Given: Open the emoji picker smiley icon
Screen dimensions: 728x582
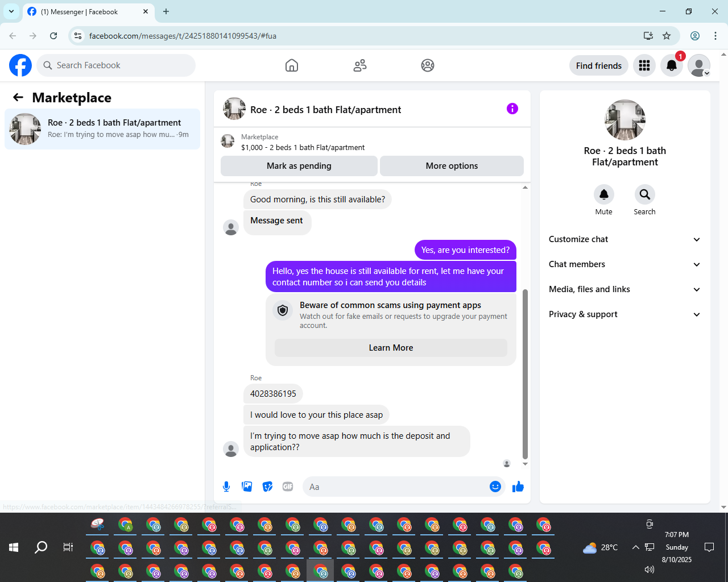Looking at the screenshot, I should (495, 487).
